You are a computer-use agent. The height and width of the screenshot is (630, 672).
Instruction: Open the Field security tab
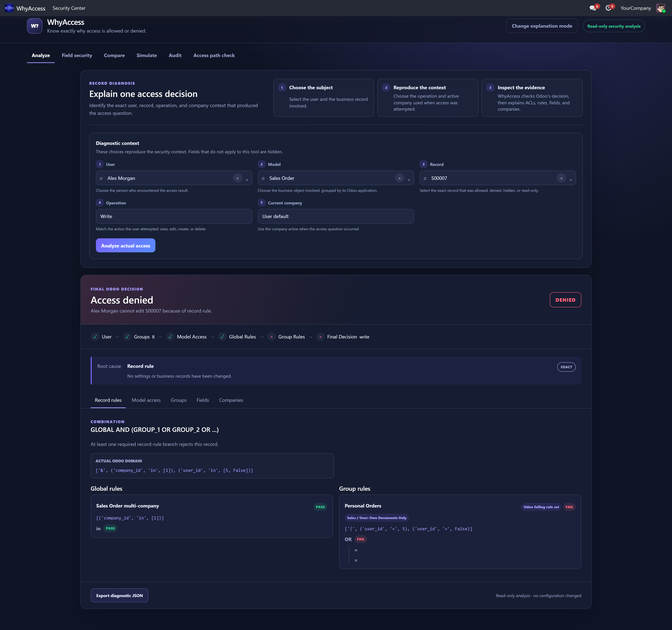(77, 55)
